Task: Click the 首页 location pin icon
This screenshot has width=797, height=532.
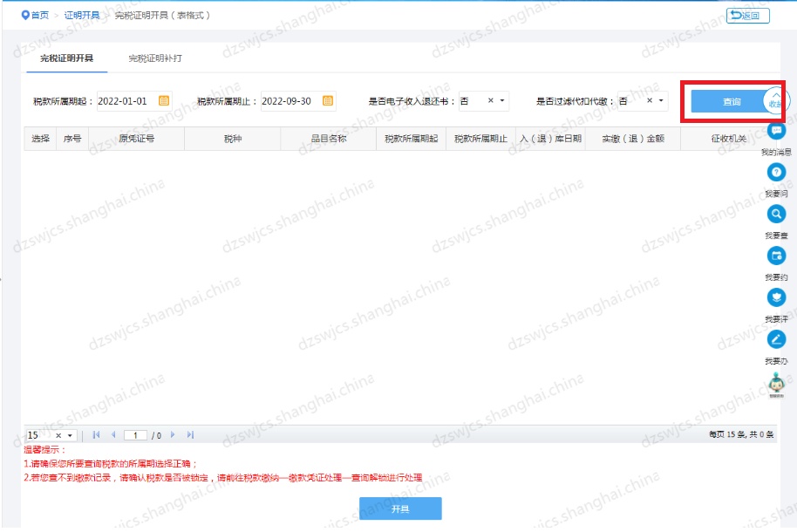Action: (25, 15)
